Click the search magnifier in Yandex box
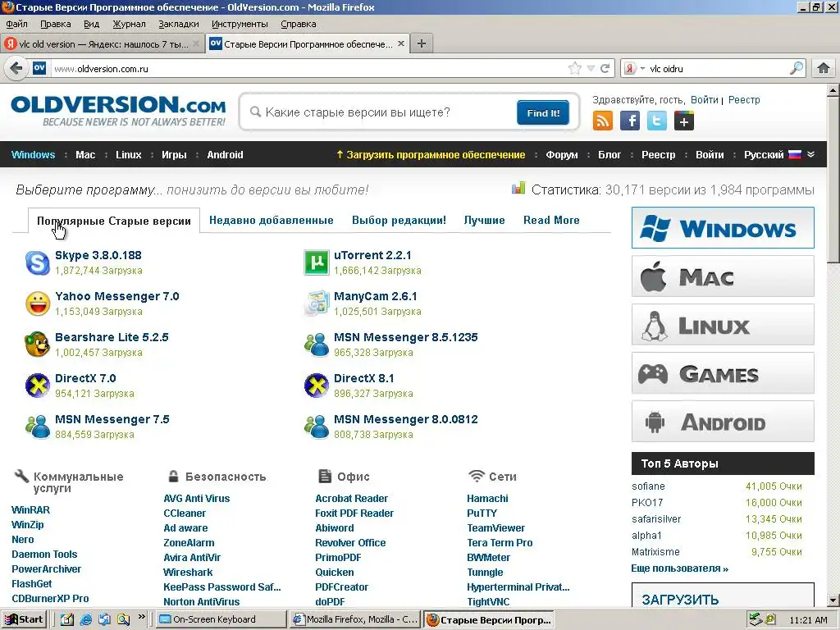840x630 pixels. click(797, 68)
